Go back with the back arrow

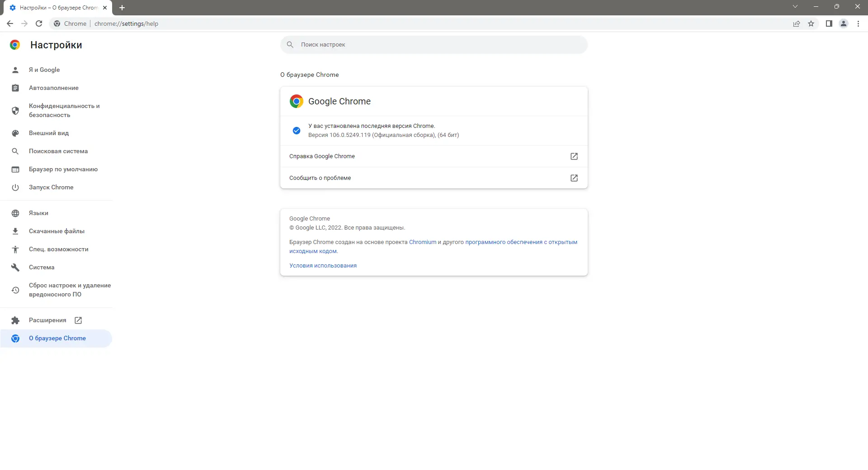(10, 23)
